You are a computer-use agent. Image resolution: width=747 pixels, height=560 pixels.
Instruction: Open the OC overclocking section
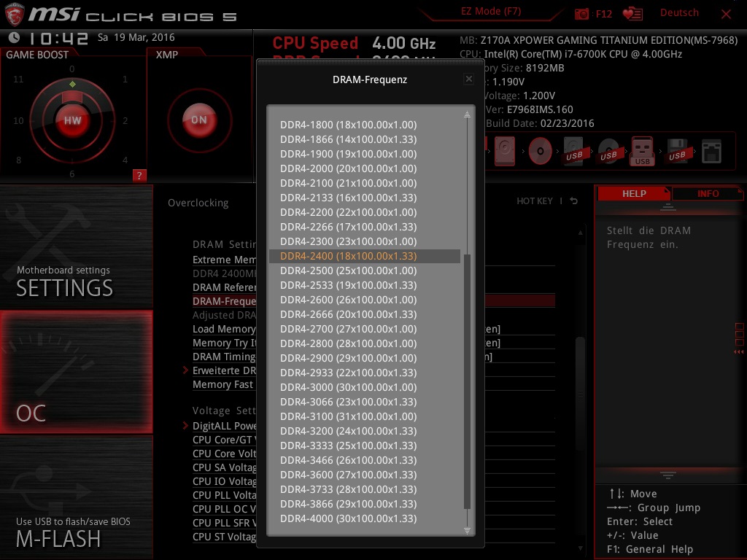click(76, 372)
